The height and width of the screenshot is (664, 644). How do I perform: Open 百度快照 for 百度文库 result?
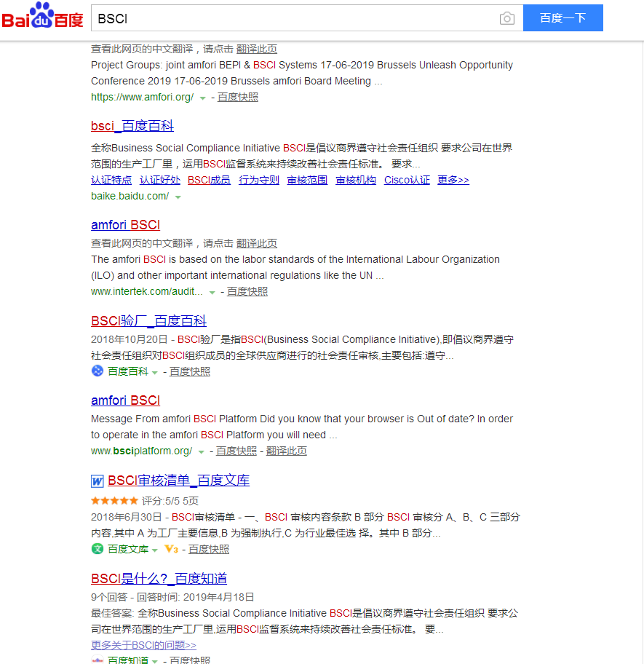pos(209,549)
